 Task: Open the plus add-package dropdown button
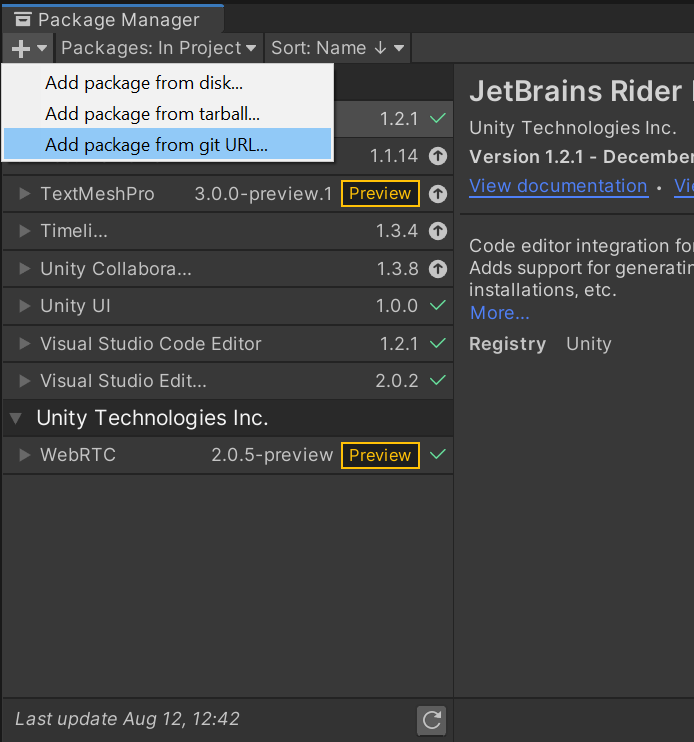click(x=29, y=48)
